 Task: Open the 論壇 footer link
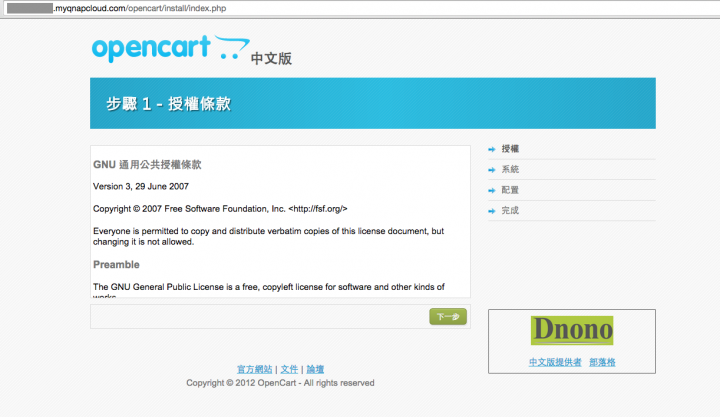(315, 369)
